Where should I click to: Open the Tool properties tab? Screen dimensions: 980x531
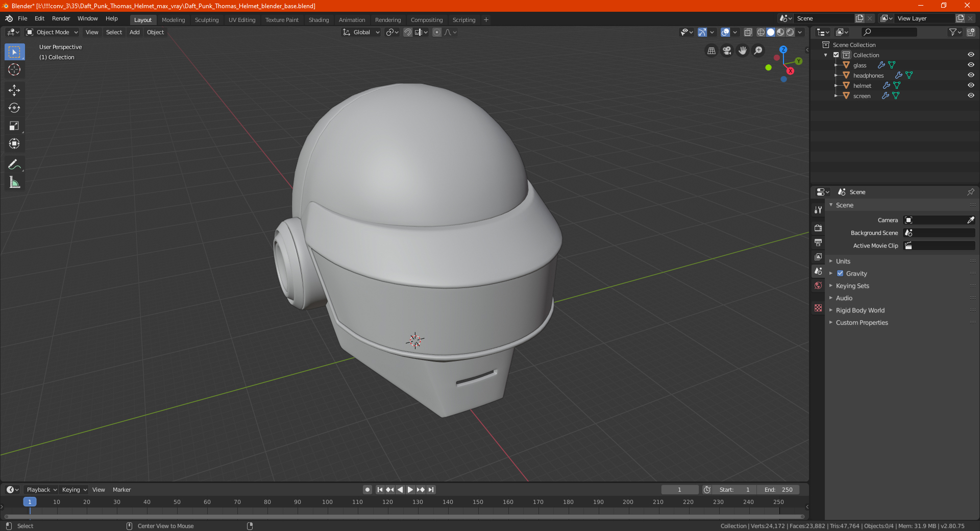coord(818,210)
